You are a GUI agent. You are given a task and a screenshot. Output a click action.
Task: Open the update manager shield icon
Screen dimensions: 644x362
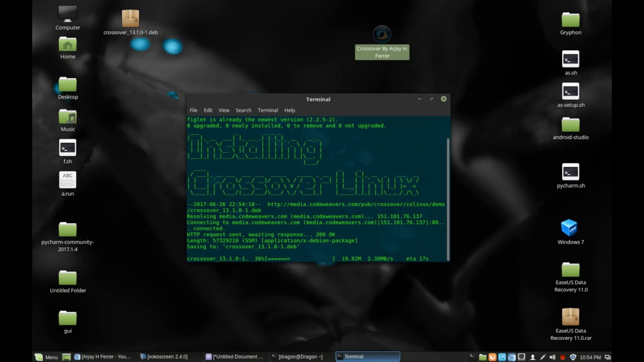point(573,357)
